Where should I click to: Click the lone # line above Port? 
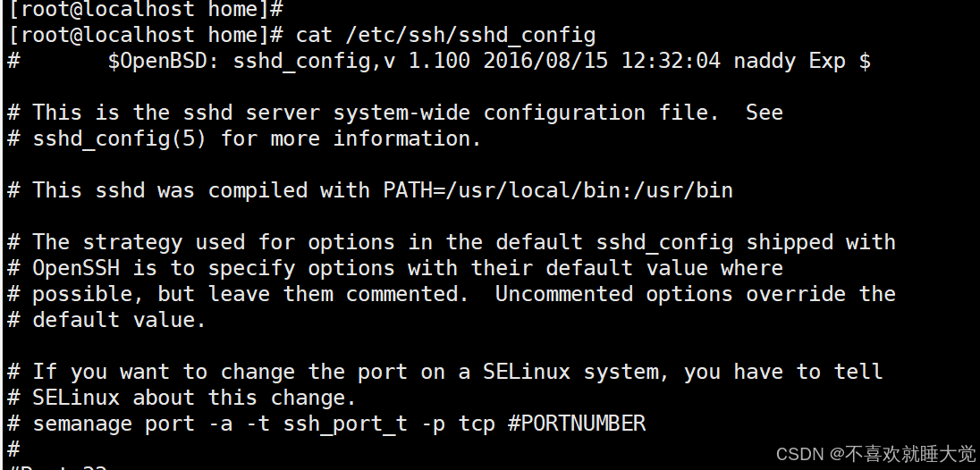click(x=13, y=449)
